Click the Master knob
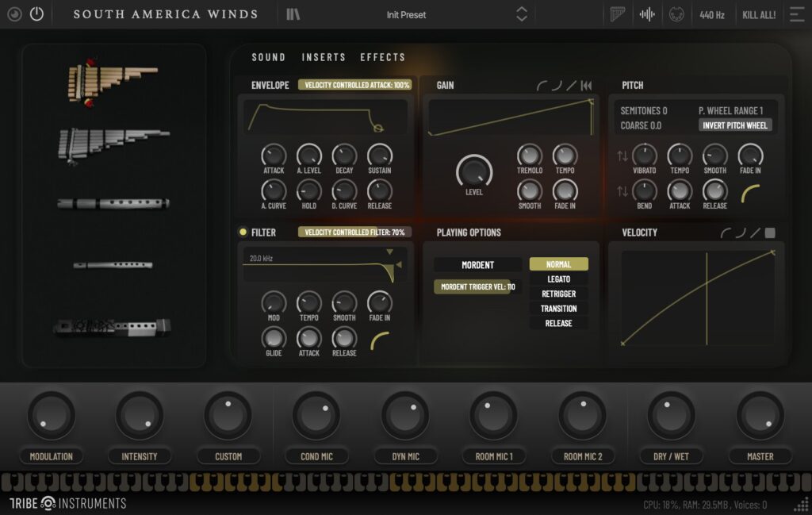This screenshot has height=515, width=812. (x=760, y=416)
